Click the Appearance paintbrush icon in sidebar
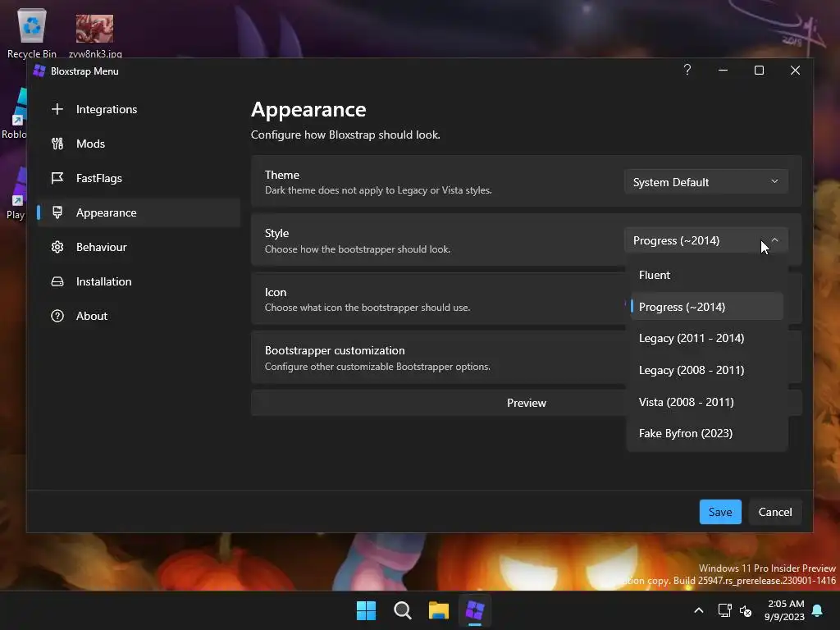 pyautogui.click(x=57, y=212)
